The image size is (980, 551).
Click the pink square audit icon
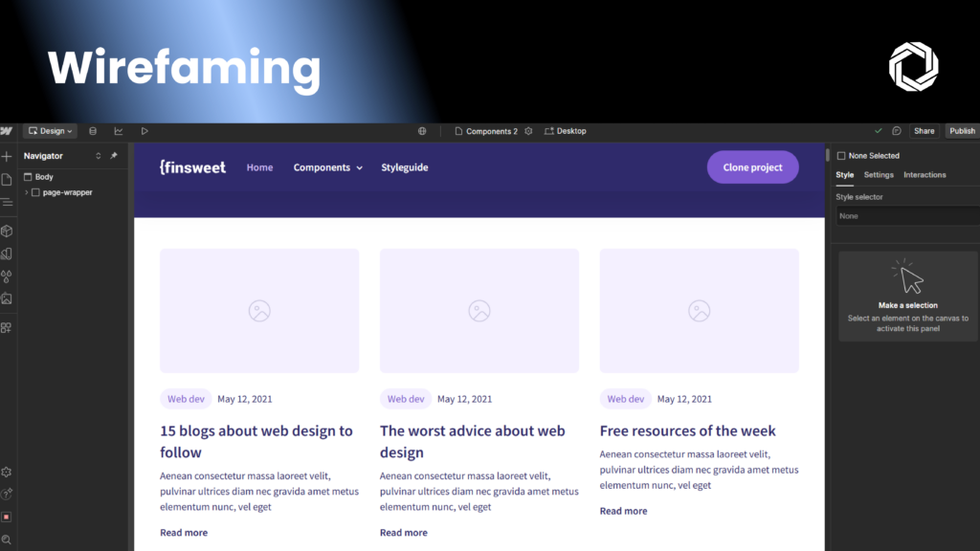tap(7, 518)
